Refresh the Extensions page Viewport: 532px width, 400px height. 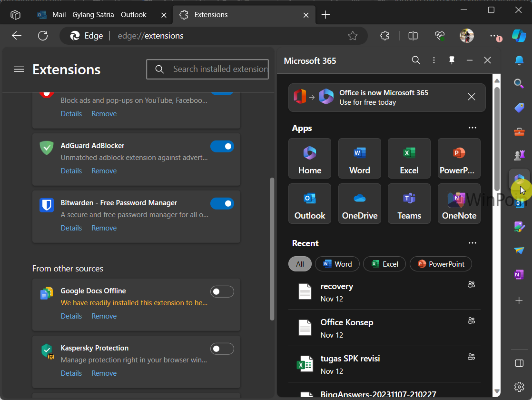point(43,36)
